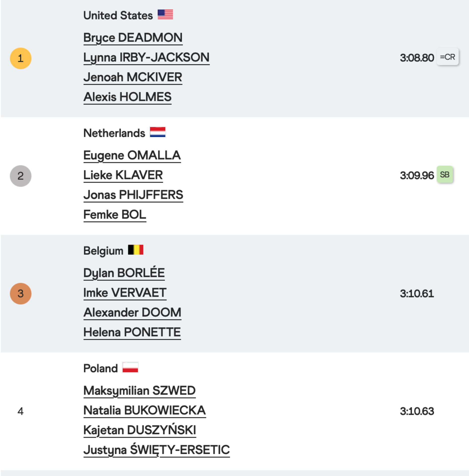Viewport: 469px width, 476px height.
Task: Click the green SB season best badge
Action: pos(445,175)
